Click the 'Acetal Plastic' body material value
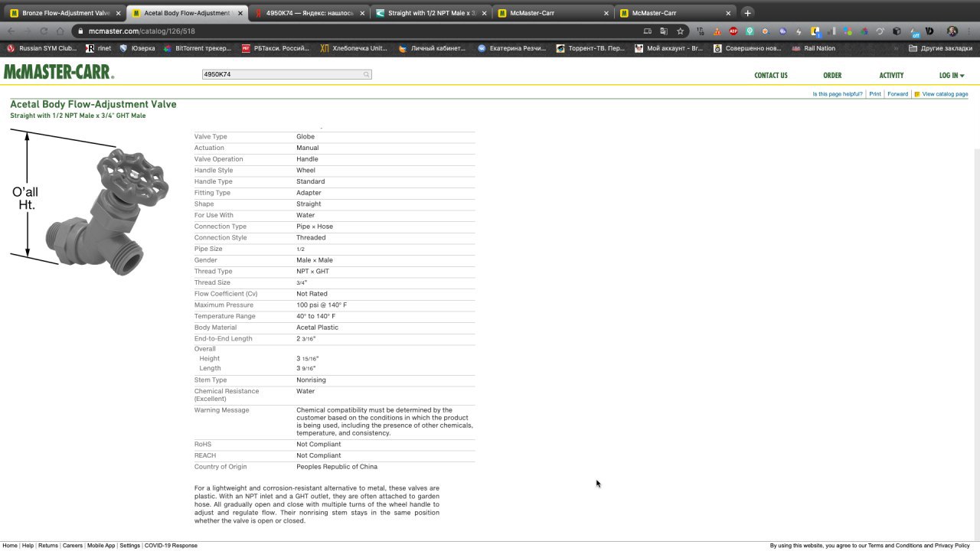 tap(317, 328)
